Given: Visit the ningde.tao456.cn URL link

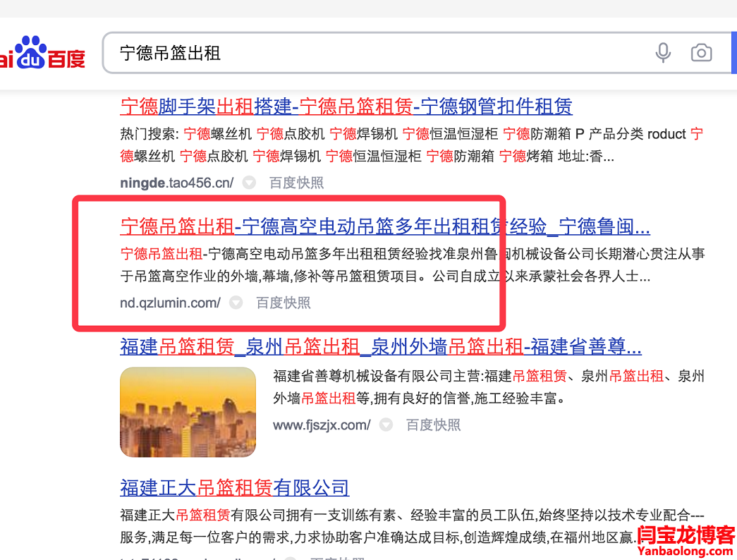Looking at the screenshot, I should 176,183.
